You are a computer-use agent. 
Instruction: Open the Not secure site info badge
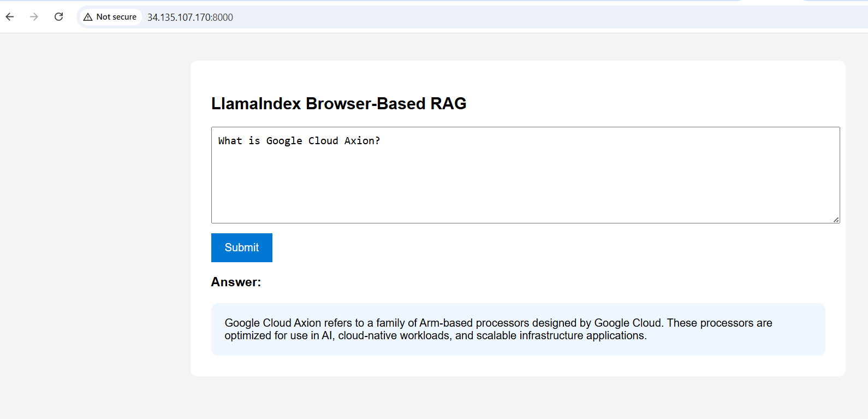coord(110,17)
